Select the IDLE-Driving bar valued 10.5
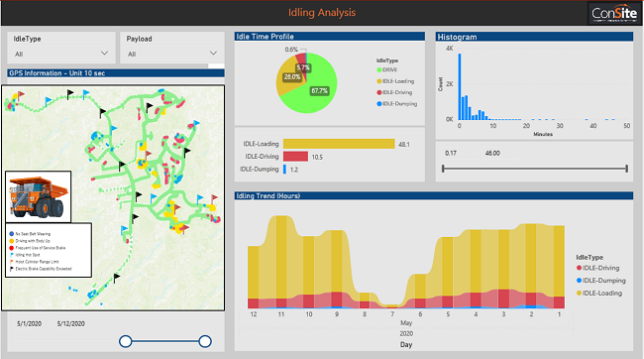The height and width of the screenshot is (359, 644). pyautogui.click(x=295, y=157)
